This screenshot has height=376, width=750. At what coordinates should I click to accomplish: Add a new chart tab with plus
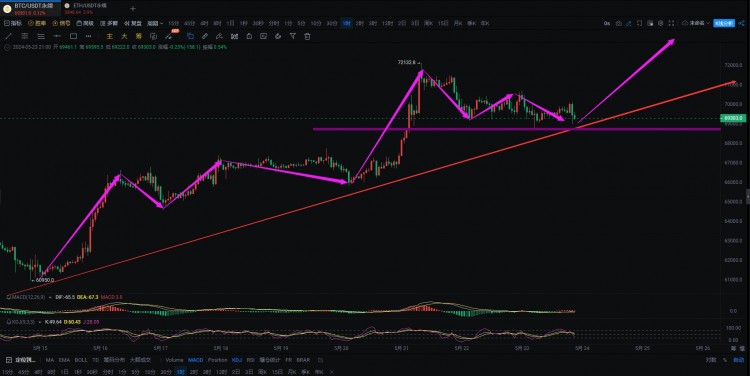(x=132, y=8)
